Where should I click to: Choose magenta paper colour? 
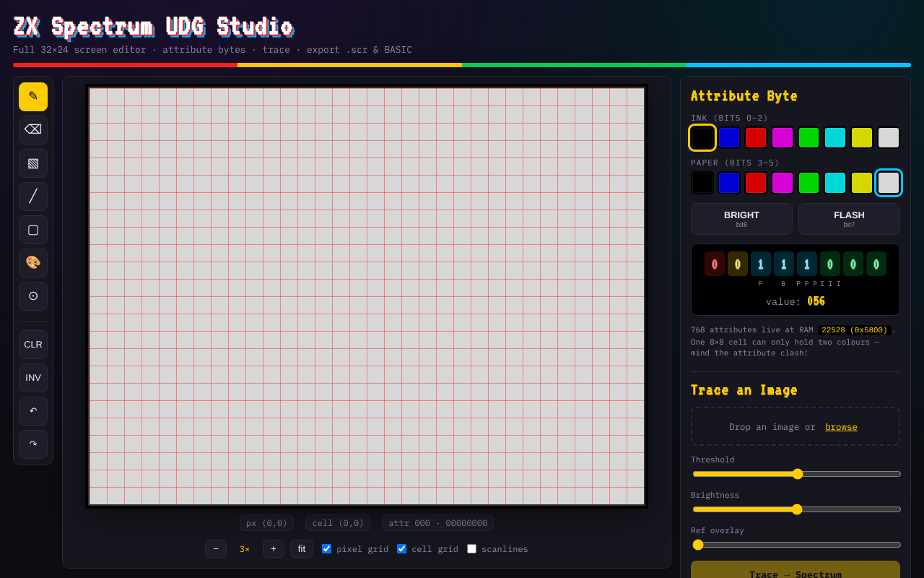pyautogui.click(x=783, y=183)
